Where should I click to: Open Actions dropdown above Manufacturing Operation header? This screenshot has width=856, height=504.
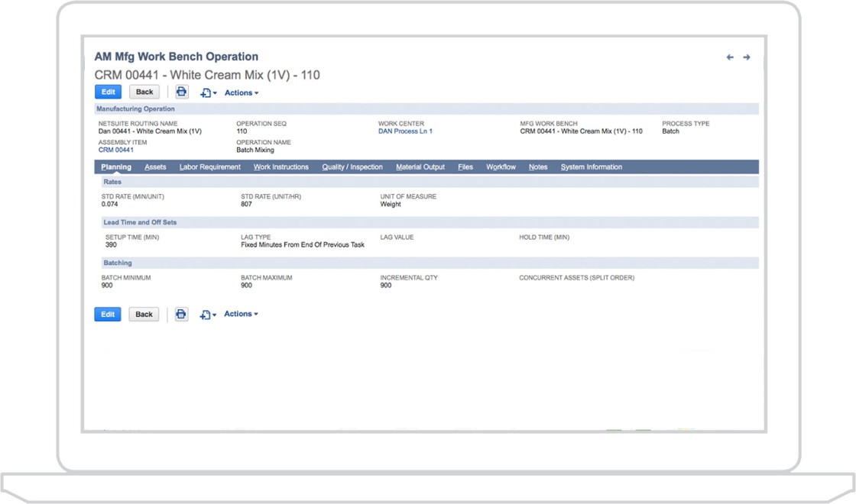click(x=241, y=93)
